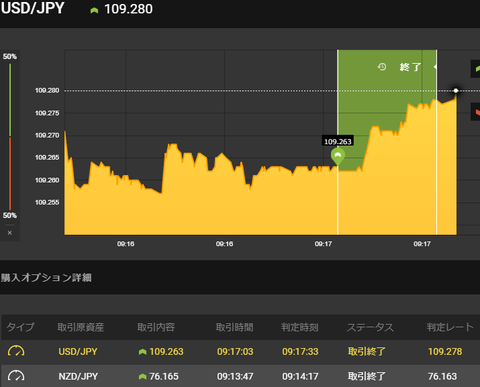The image size is (480, 387).
Task: Click the green entry marker pin on chart
Action: tap(338, 156)
